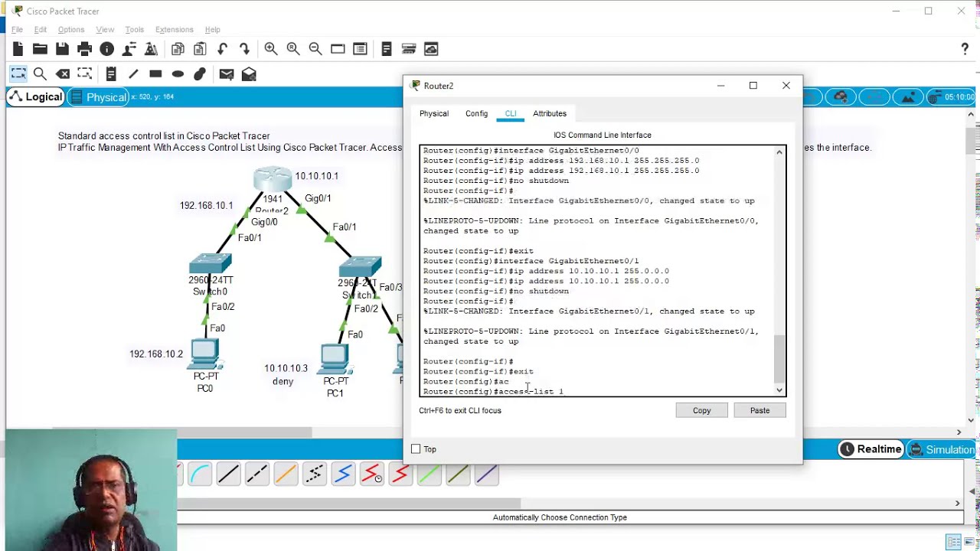Choose the orange fiber cable
Screen dimensions: 980x551
[286, 474]
